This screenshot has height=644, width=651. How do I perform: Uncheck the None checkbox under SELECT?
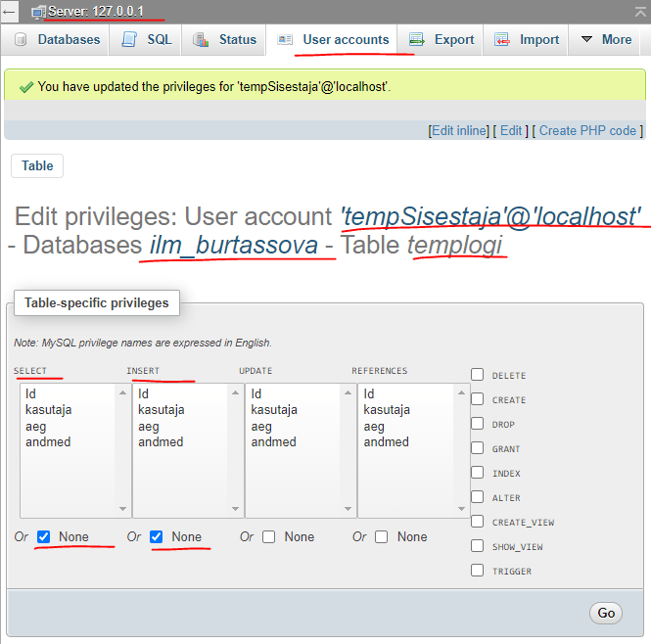[x=43, y=536]
